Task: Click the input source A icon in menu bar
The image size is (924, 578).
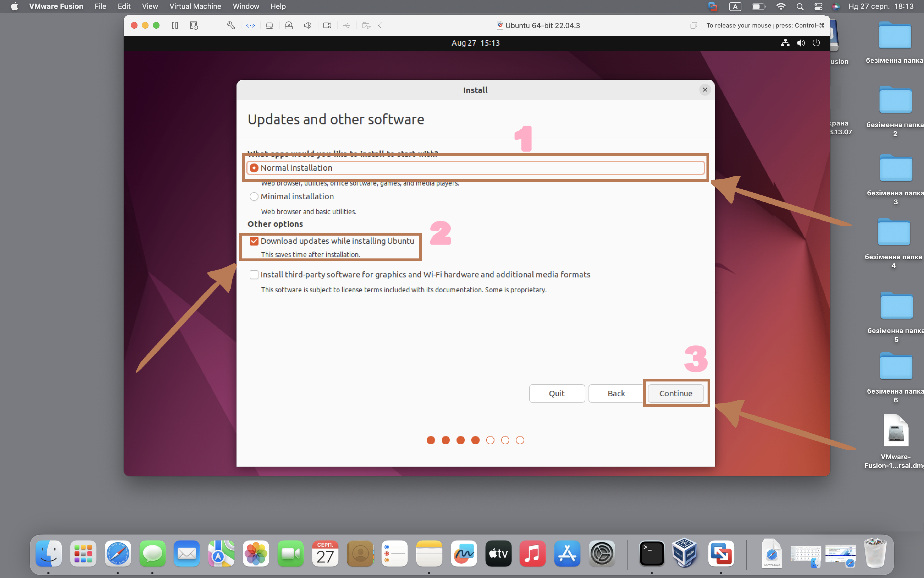Action: (735, 7)
